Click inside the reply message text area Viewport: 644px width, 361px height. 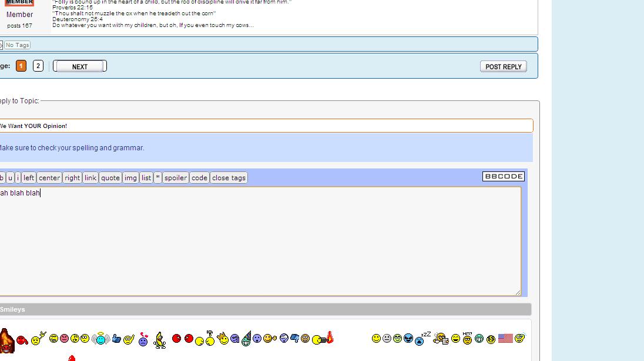[259, 241]
